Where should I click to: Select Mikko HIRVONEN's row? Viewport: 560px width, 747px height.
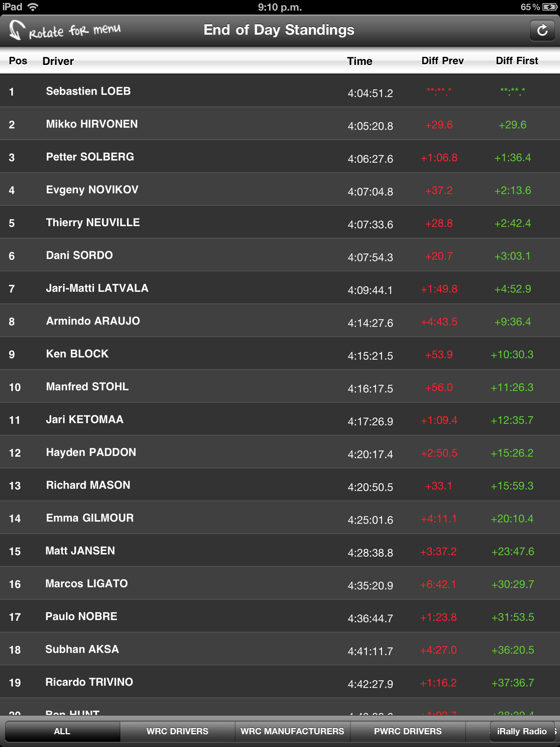[92, 124]
